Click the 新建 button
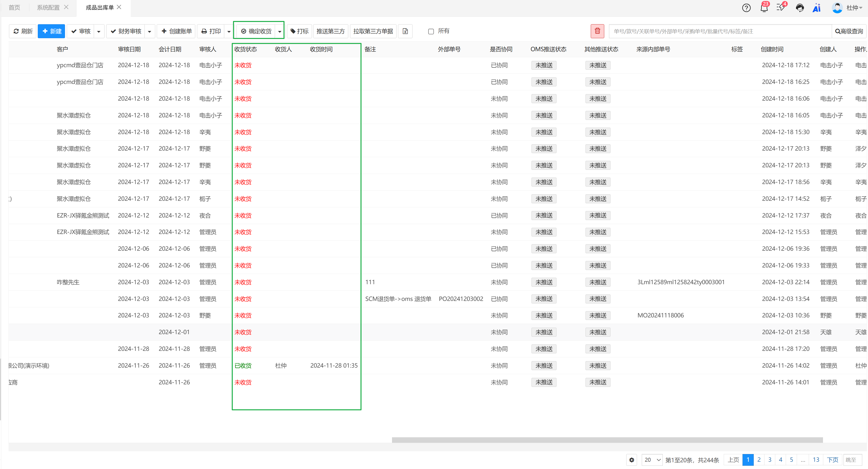The image size is (868, 469). [51, 31]
